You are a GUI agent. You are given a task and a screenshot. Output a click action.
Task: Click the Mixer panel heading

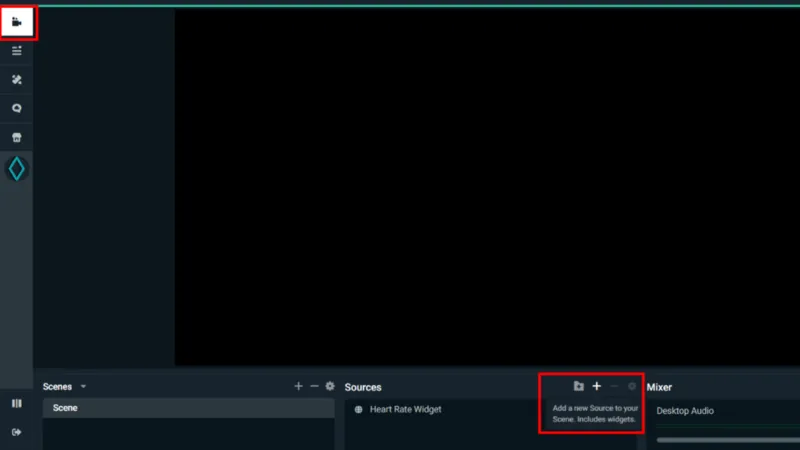coord(659,387)
